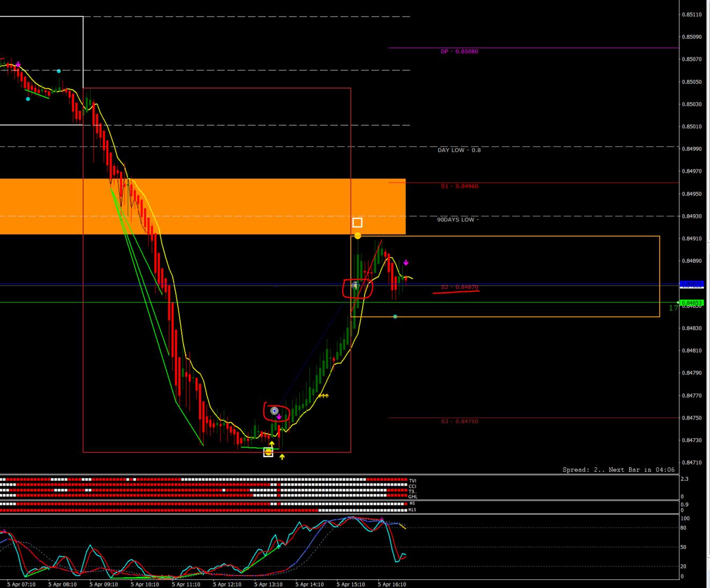Click the S2 - 0.84870 support label
The width and height of the screenshot is (710, 588).
coord(460,287)
